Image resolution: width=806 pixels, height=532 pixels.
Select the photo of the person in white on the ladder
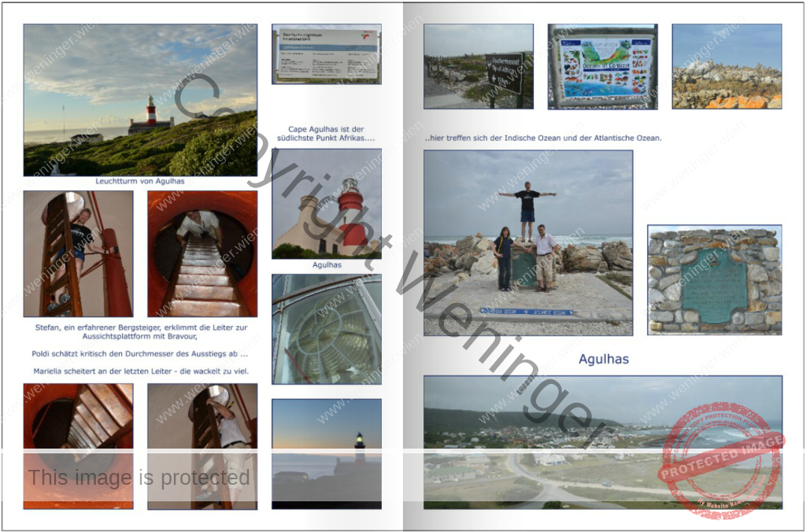click(x=202, y=446)
